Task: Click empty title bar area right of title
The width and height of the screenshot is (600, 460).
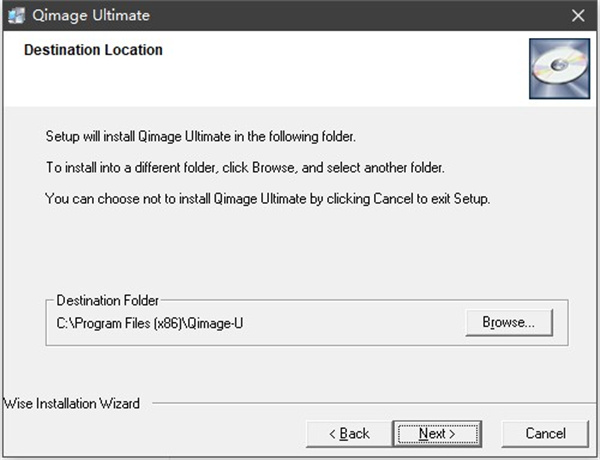Action: click(350, 15)
